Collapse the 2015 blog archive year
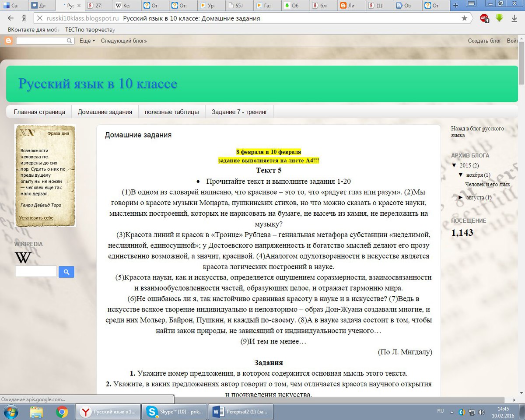 tap(454, 165)
